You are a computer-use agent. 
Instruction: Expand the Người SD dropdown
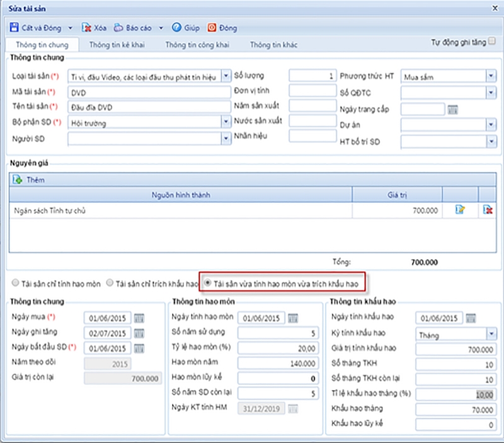[x=226, y=139]
